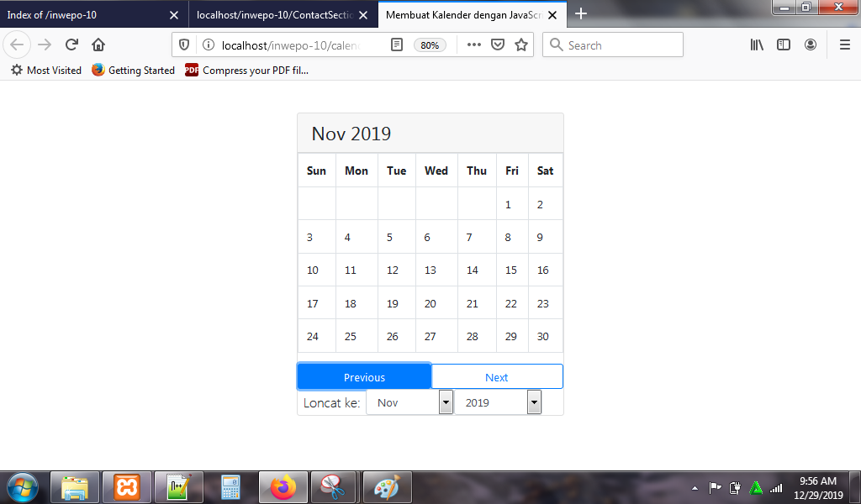Open page actions three-dot menu
This screenshot has width=861, height=504.
coord(474,45)
